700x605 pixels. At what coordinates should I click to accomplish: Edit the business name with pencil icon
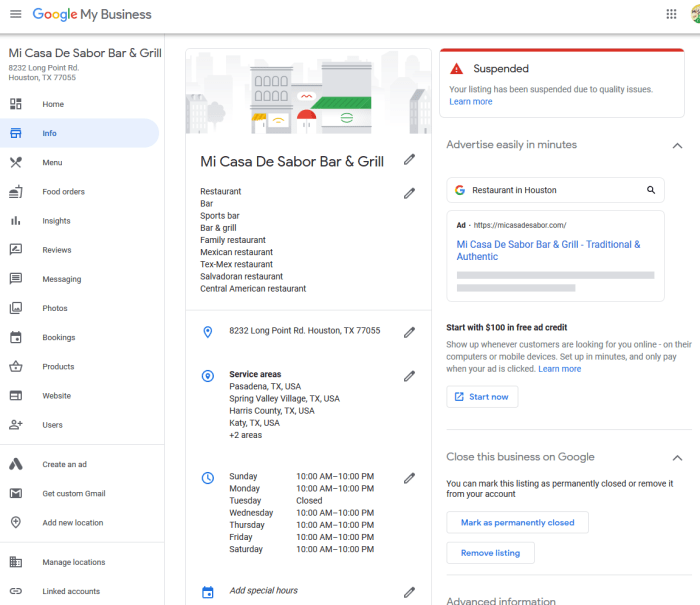pyautogui.click(x=409, y=160)
